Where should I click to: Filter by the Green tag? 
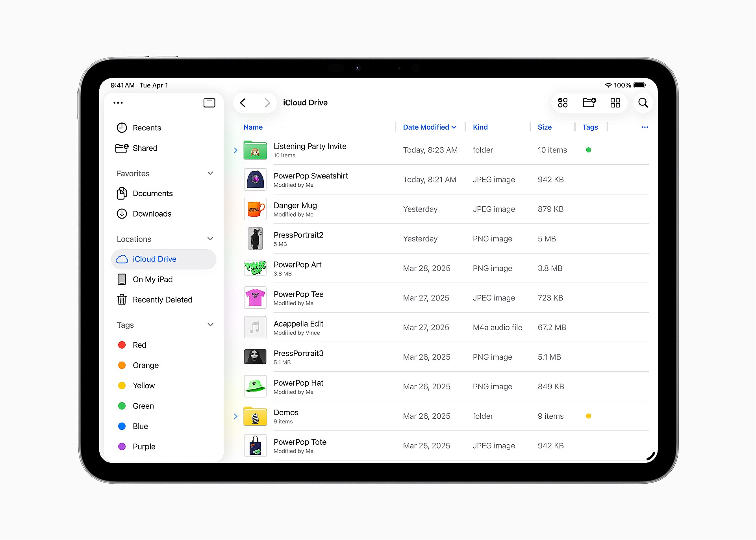pyautogui.click(x=163, y=406)
